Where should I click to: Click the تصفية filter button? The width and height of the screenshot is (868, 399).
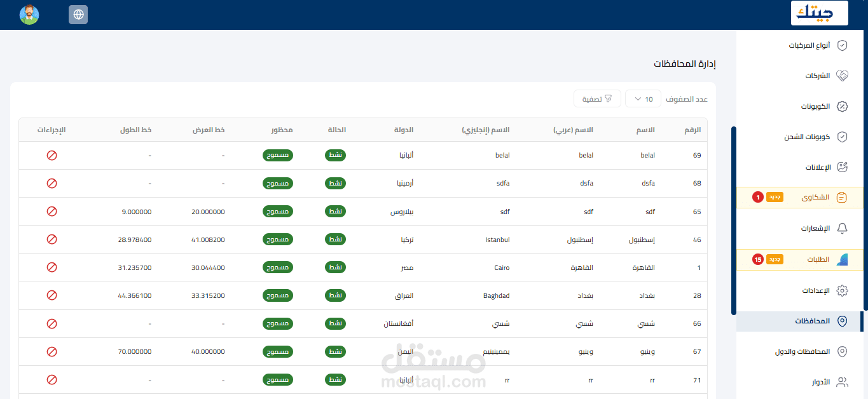597,99
